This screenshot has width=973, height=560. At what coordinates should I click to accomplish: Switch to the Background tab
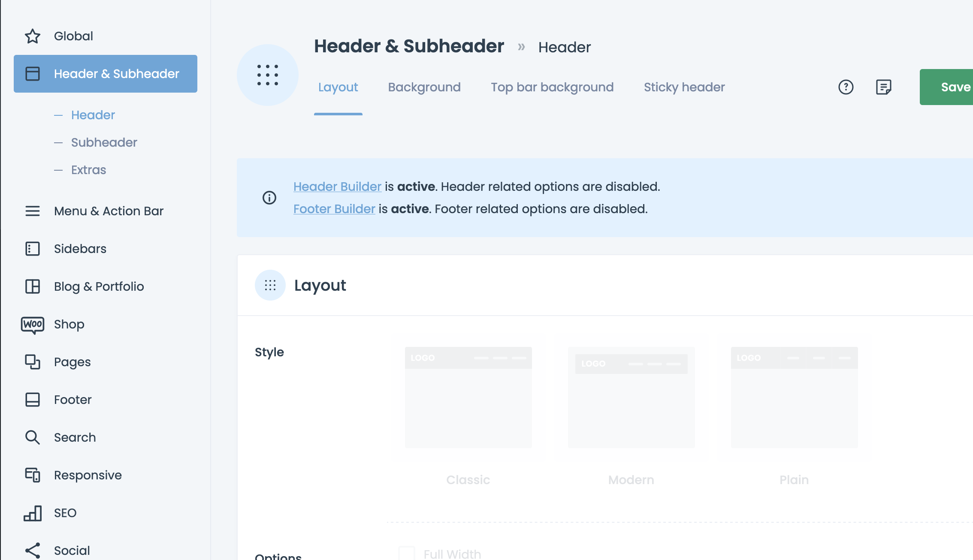tap(424, 87)
